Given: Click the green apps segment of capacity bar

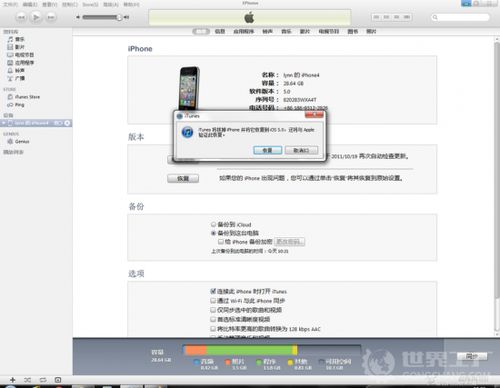Looking at the screenshot, I should click(249, 350).
